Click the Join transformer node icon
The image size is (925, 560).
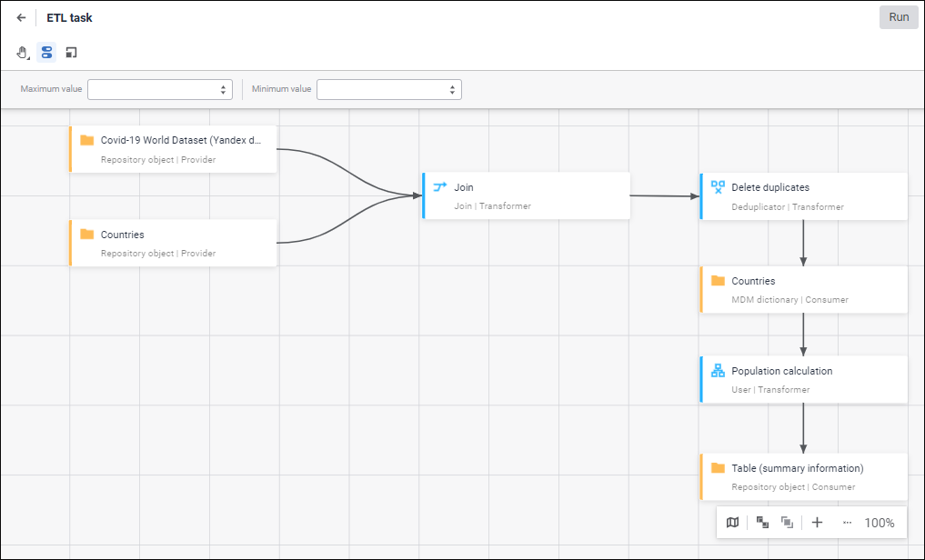tap(440, 187)
